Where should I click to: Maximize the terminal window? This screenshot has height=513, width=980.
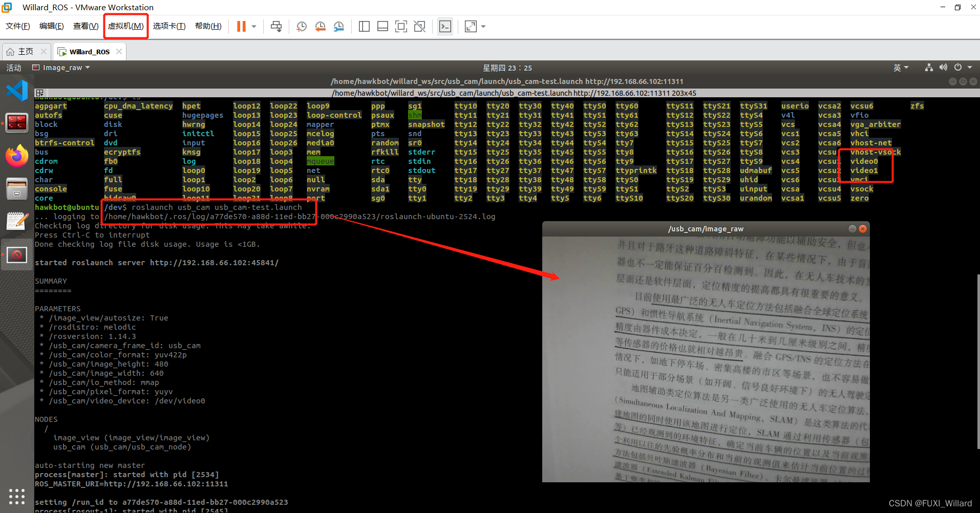click(x=963, y=81)
